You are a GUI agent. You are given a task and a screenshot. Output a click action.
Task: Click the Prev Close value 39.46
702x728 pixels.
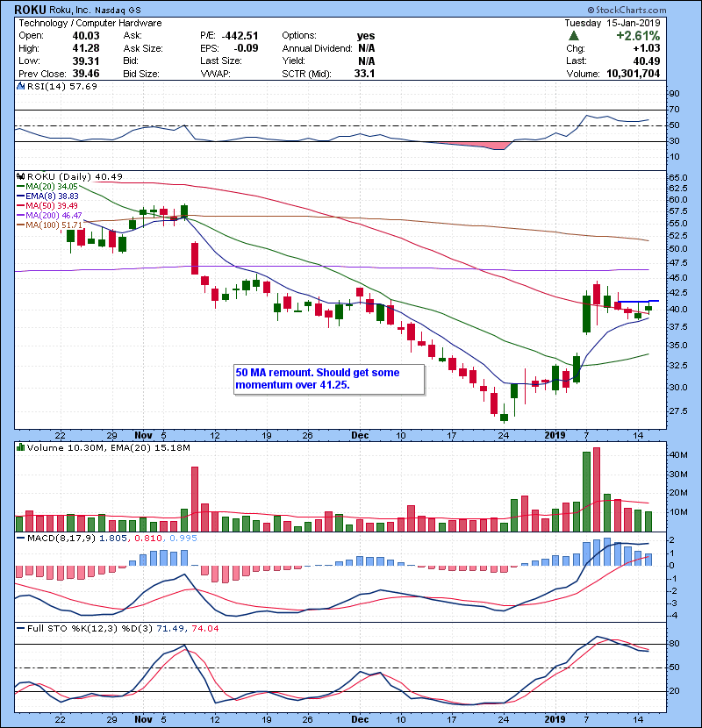click(x=86, y=74)
